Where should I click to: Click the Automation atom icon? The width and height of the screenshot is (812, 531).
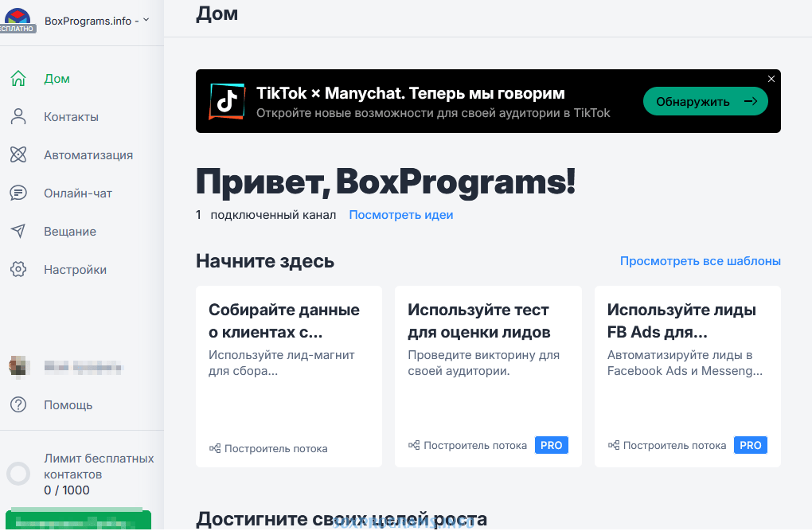(x=18, y=155)
